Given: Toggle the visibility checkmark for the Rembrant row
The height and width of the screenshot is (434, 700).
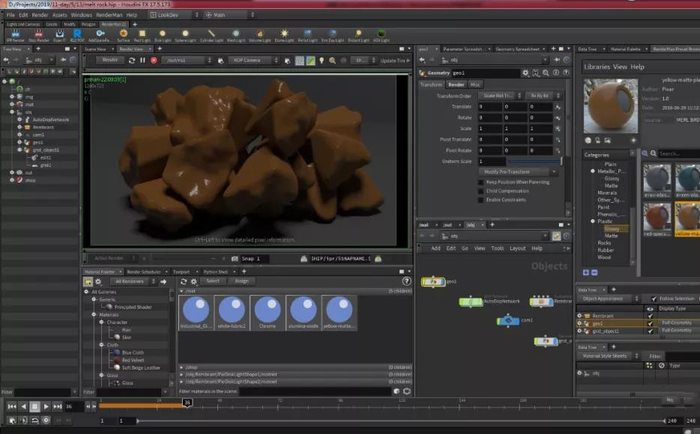Looking at the screenshot, I should point(650,316).
